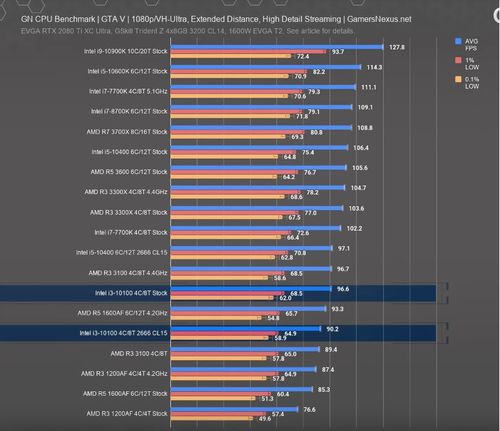The height and width of the screenshot is (431, 500).
Task: Click the orange 0.1% LOW legend swatch
Action: click(x=458, y=79)
